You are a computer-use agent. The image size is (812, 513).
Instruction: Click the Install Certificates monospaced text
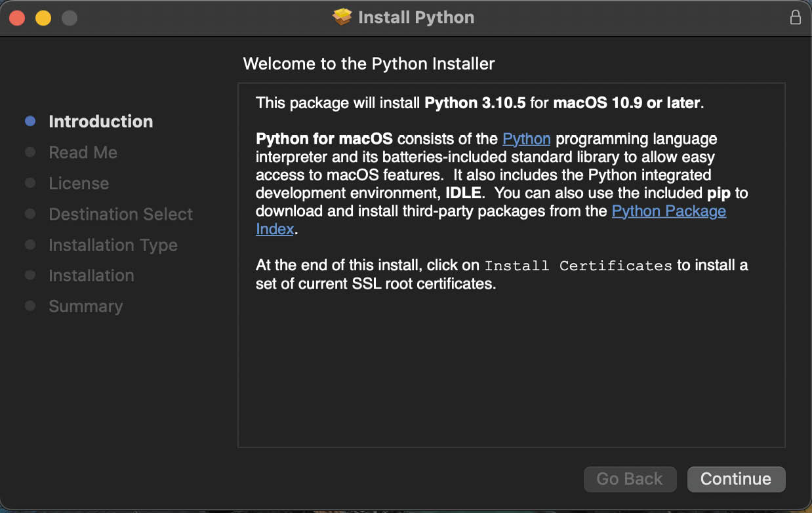click(578, 266)
